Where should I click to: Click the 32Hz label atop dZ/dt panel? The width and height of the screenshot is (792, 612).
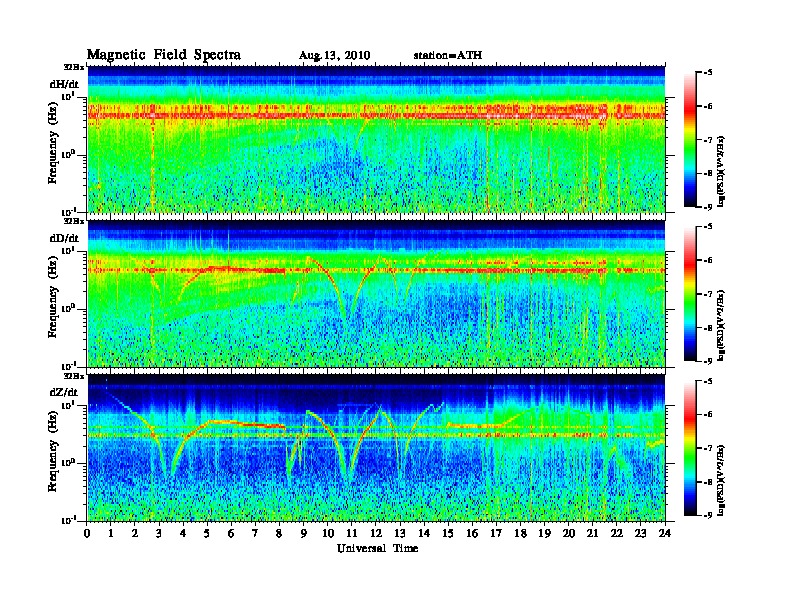(73, 376)
